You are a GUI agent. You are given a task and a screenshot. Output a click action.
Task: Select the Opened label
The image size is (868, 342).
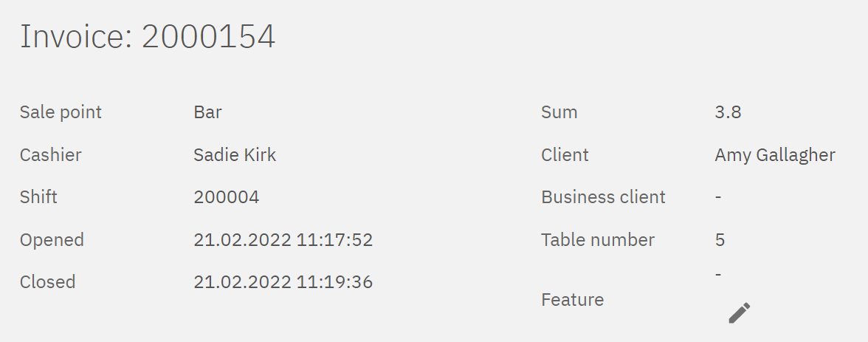point(52,240)
